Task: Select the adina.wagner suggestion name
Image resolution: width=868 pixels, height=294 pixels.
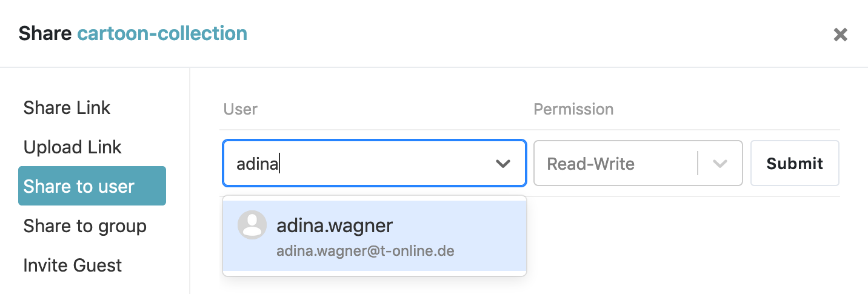Action: tap(335, 226)
